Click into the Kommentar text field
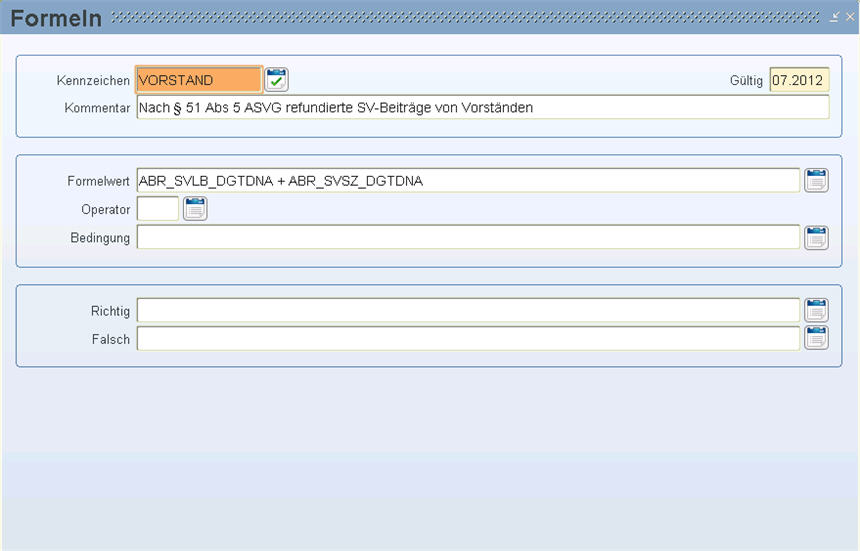Viewport: 860px width, 551px height. click(483, 107)
